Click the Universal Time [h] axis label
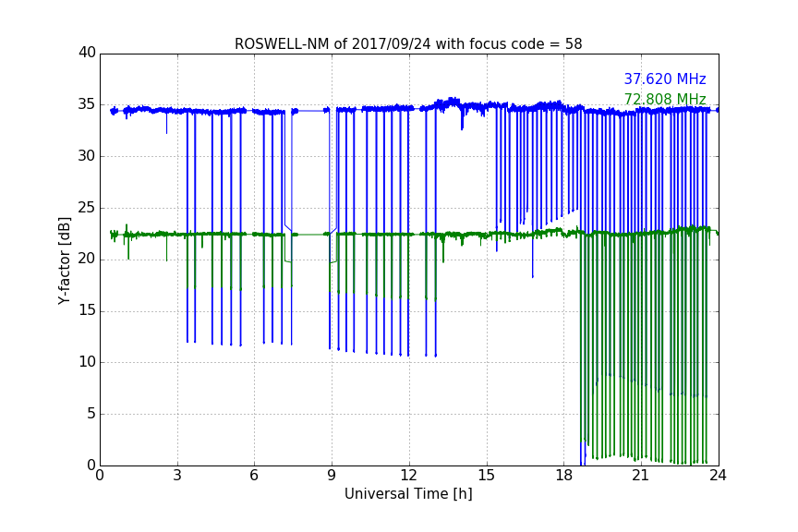 [x=408, y=494]
